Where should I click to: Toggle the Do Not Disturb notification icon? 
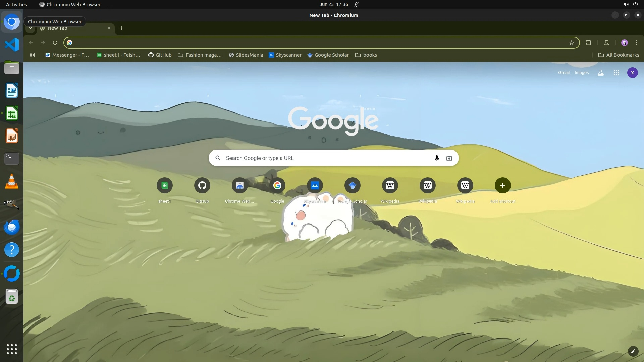point(357,5)
